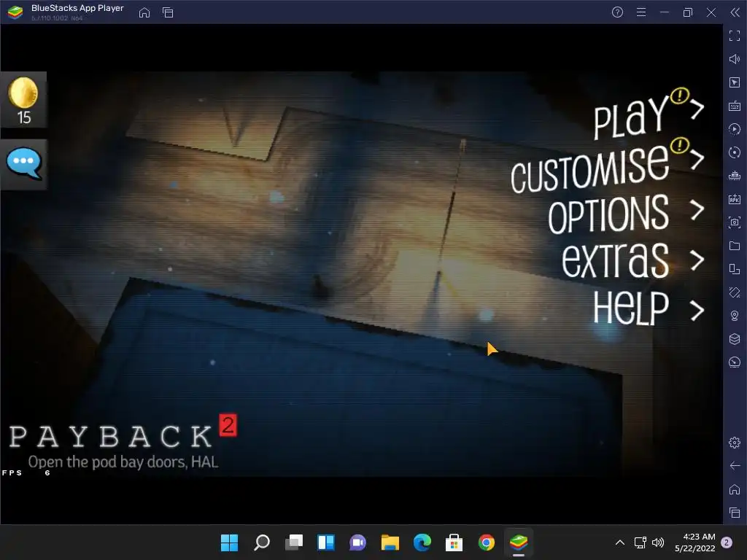Open the Windows Start menu
This screenshot has width=747, height=560.
pos(229,542)
